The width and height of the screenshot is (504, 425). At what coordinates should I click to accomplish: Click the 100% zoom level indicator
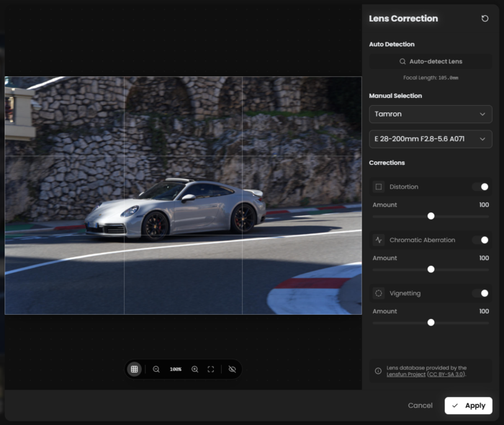coord(176,369)
